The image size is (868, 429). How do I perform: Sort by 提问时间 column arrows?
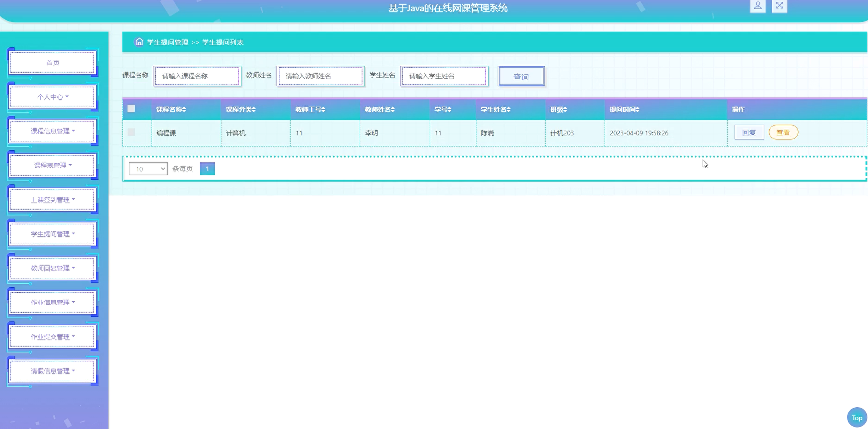(x=637, y=109)
